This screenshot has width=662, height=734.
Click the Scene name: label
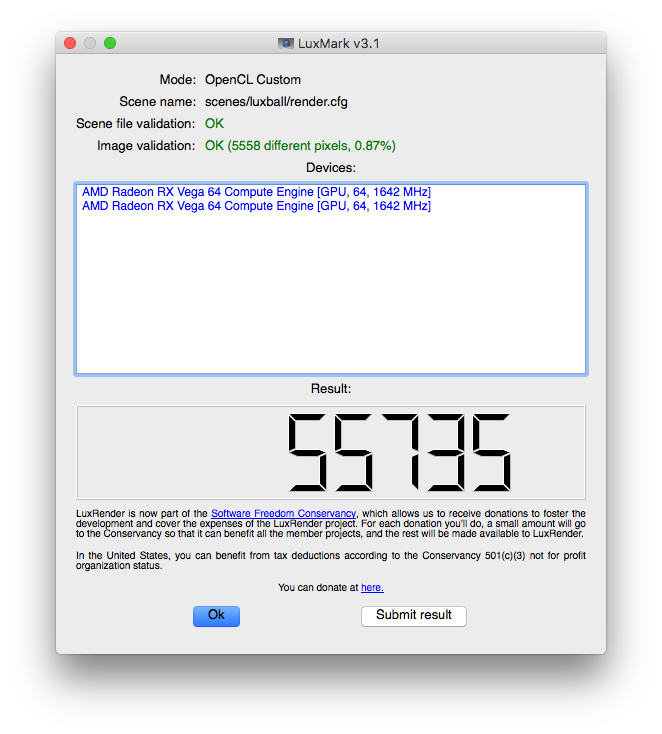157,102
